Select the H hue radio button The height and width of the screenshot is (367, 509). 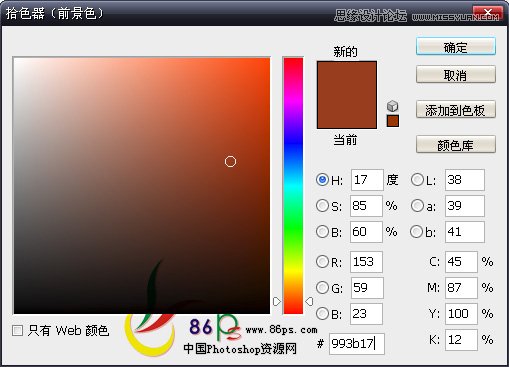[x=322, y=180]
